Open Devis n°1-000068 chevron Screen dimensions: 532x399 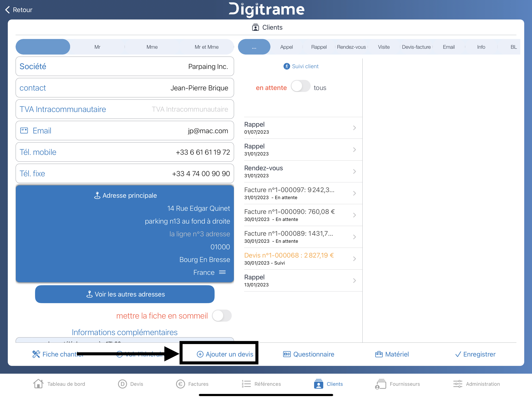[x=355, y=259]
